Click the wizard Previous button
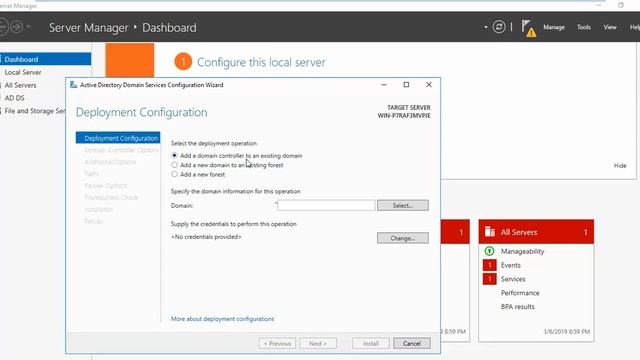 pos(277,344)
